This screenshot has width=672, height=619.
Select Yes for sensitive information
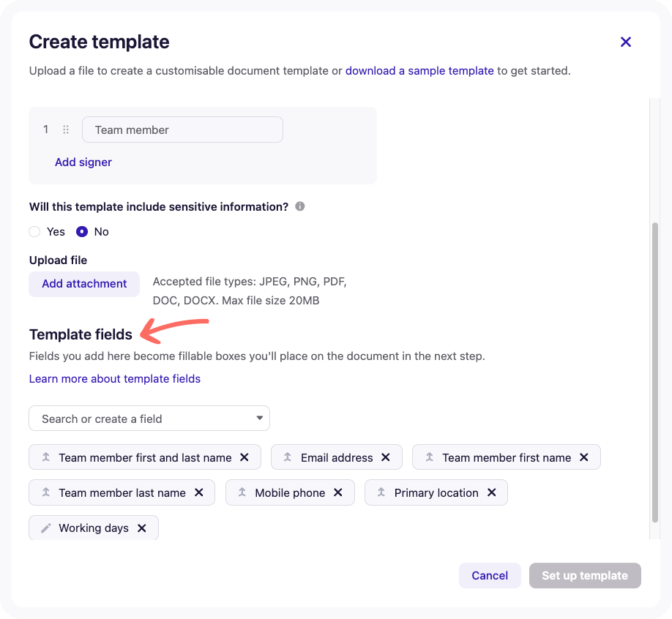pos(34,232)
